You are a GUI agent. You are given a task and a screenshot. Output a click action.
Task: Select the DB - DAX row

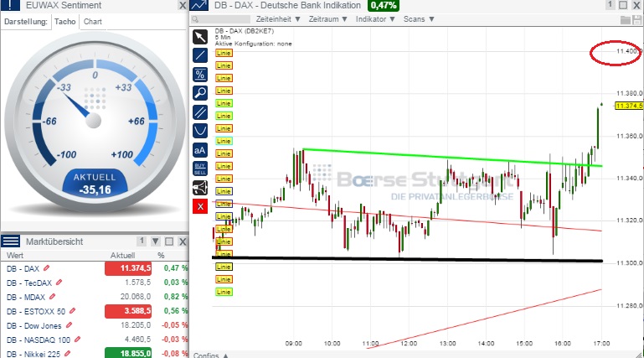(x=95, y=268)
